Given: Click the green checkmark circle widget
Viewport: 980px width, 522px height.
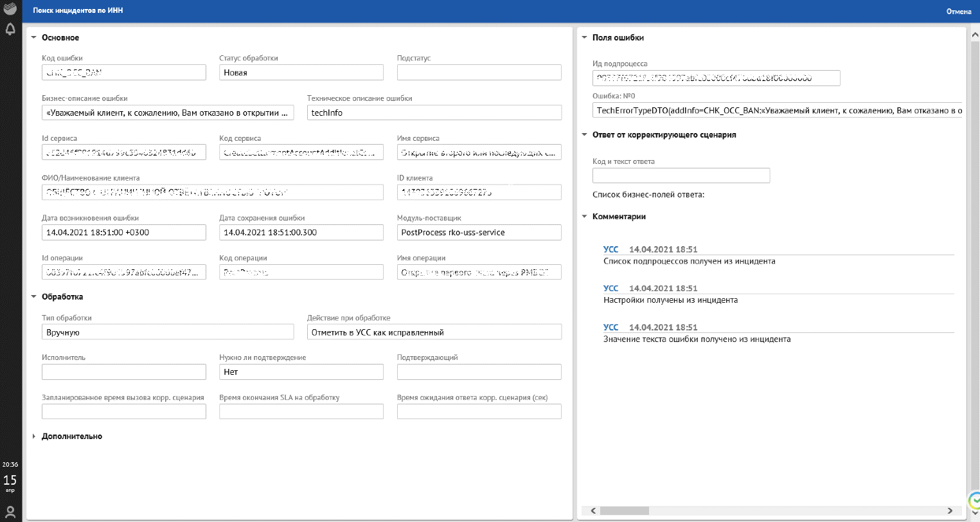Looking at the screenshot, I should [975, 500].
